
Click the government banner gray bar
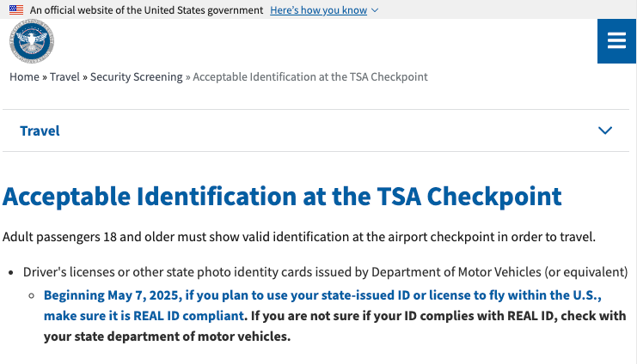click(x=318, y=9)
